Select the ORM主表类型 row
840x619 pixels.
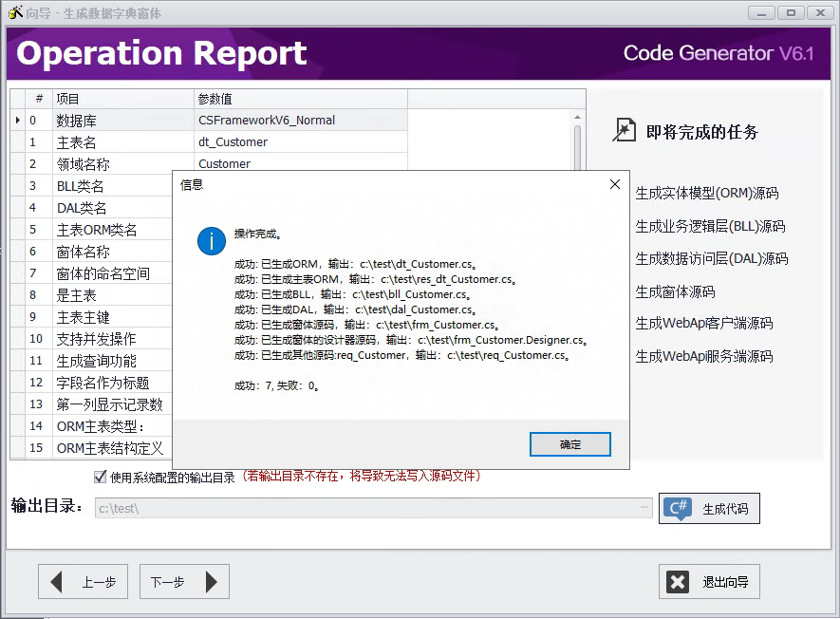pyautogui.click(x=112, y=426)
